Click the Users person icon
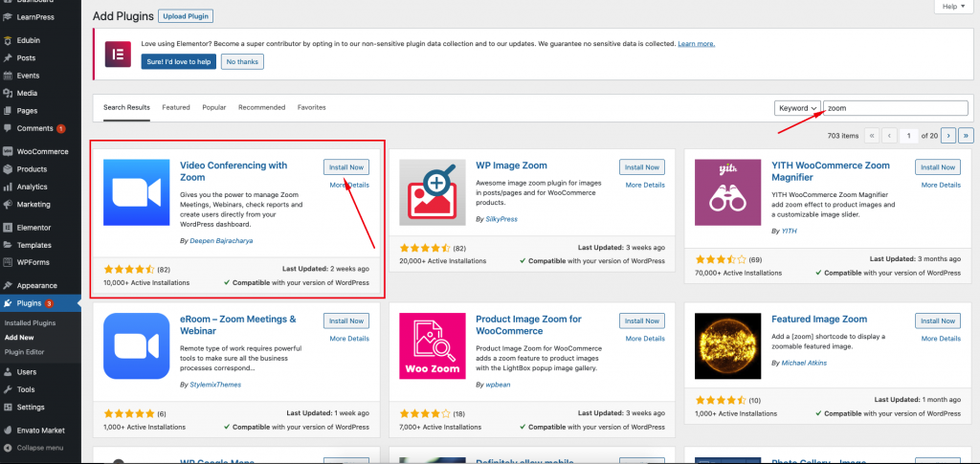The width and height of the screenshot is (980, 464). tap(8, 372)
